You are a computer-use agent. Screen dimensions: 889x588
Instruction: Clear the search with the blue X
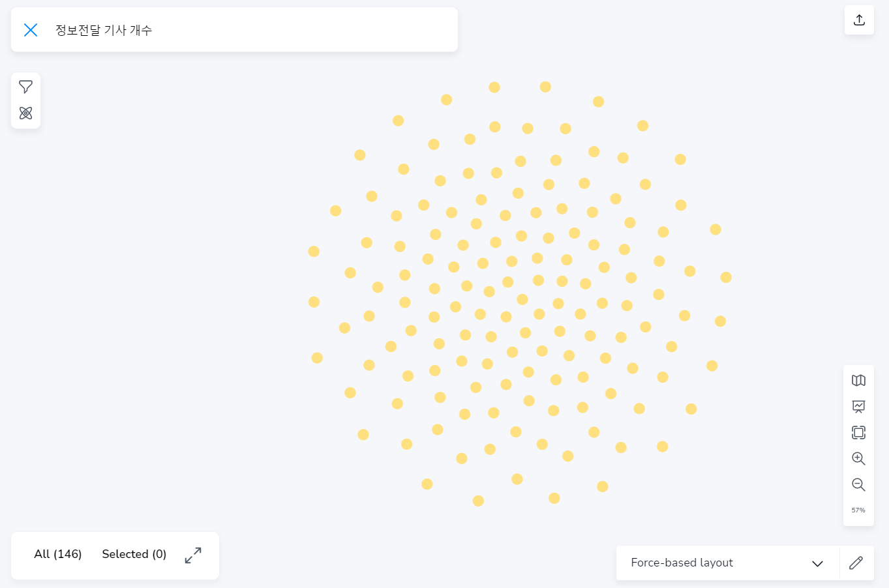(x=31, y=30)
